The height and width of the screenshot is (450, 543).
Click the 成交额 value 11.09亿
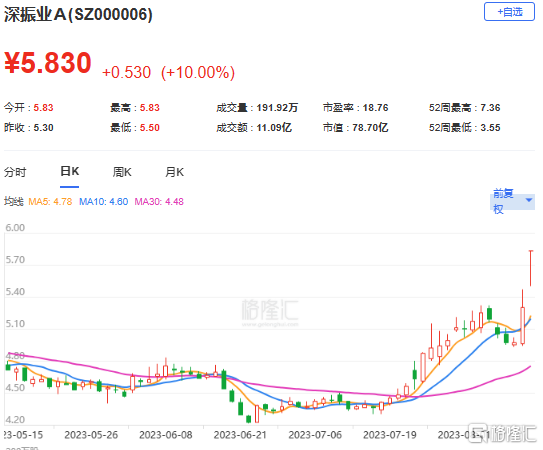(274, 128)
